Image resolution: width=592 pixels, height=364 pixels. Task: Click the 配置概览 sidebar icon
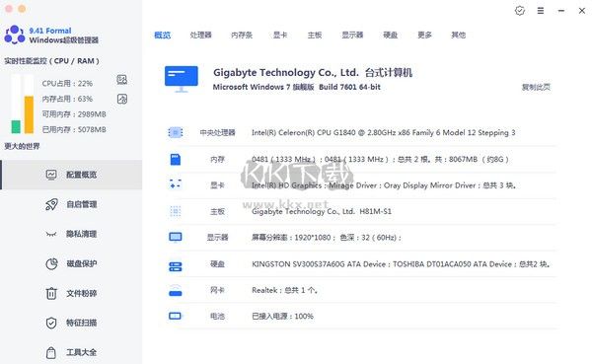click(x=51, y=175)
